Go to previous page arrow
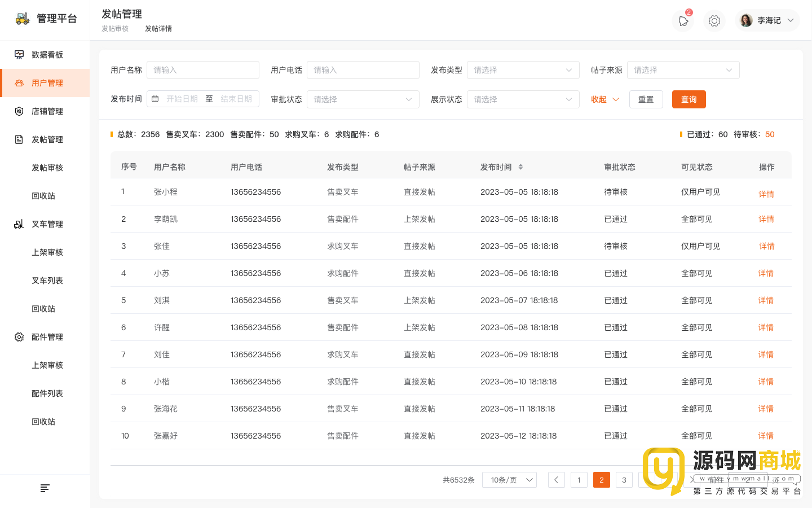The width and height of the screenshot is (812, 508). click(x=556, y=480)
